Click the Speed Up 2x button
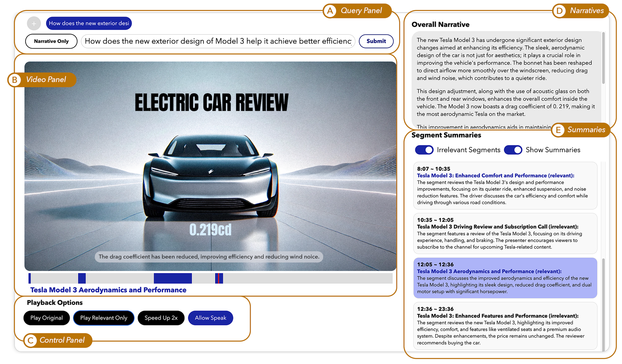 [x=161, y=318]
